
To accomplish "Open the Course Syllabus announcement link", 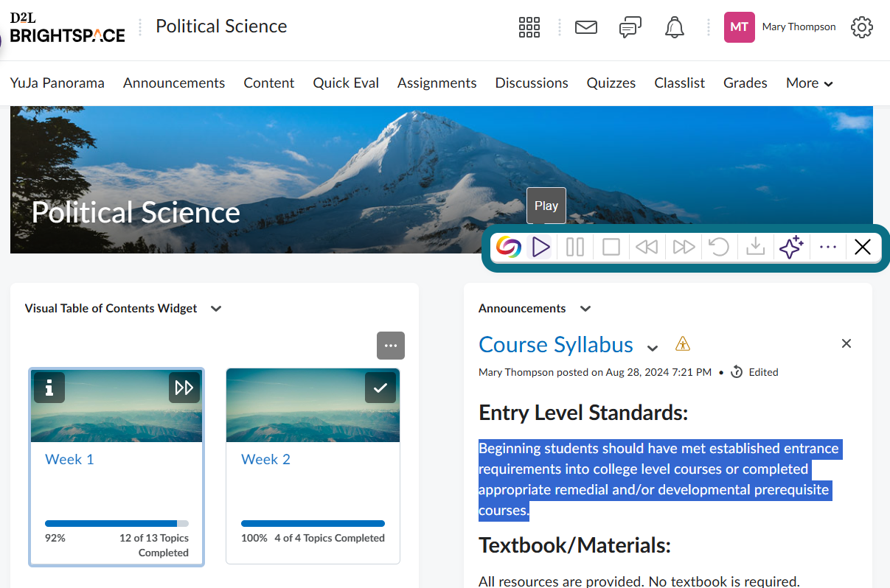I will [x=556, y=344].
